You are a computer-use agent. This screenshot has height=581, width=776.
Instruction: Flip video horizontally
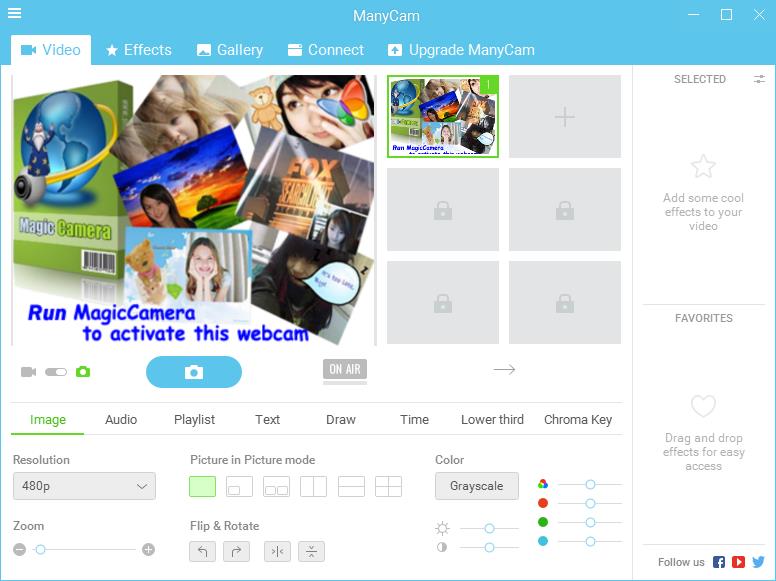point(277,551)
